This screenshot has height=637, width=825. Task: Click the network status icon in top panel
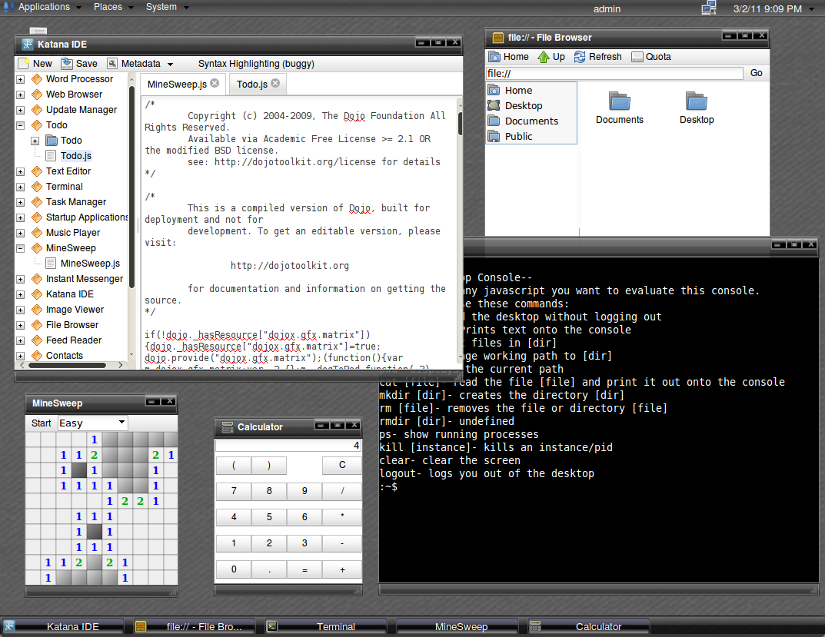coord(709,8)
